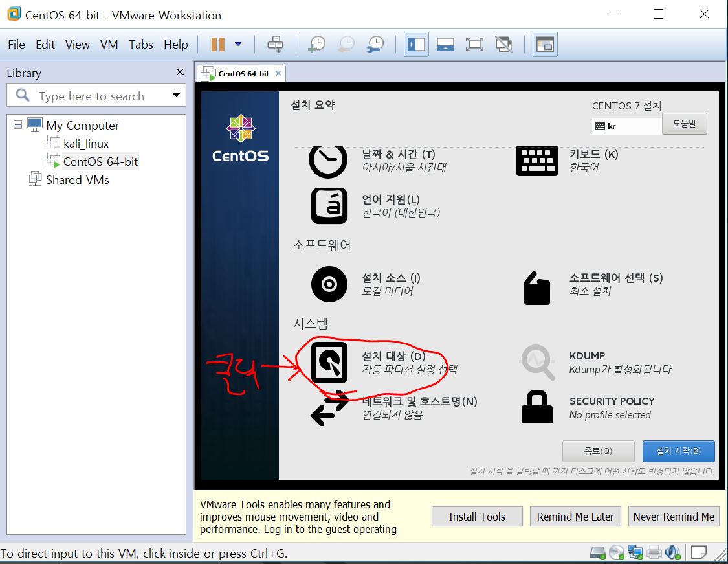Click printer status bar icon
This screenshot has width=728, height=564.
point(654,552)
